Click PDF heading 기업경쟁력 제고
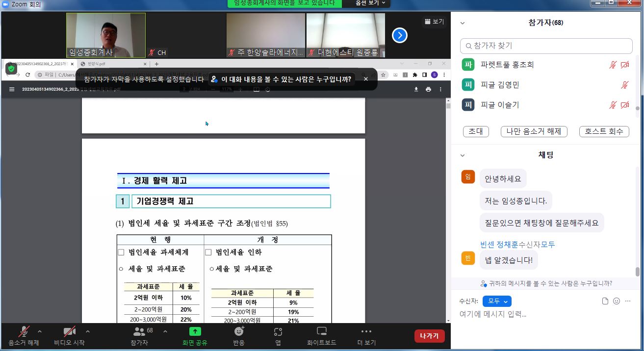The width and height of the screenshot is (644, 351). pyautogui.click(x=165, y=201)
